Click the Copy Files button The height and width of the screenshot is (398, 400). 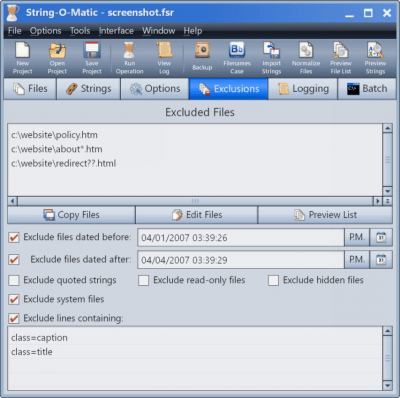pos(71,215)
